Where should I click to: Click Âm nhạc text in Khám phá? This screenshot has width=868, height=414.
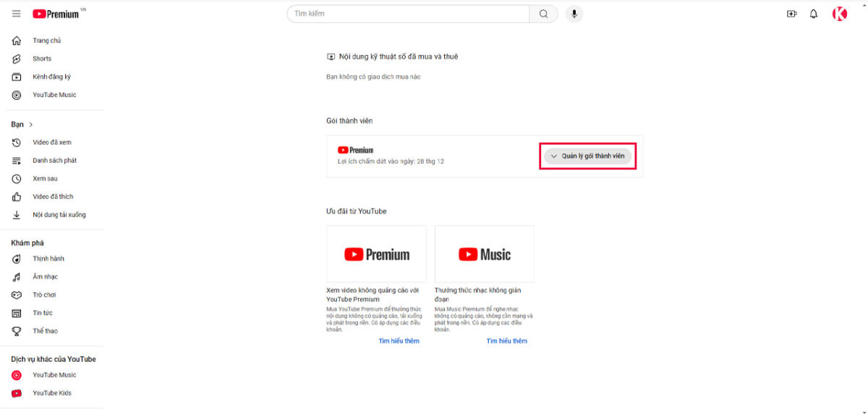pos(45,277)
